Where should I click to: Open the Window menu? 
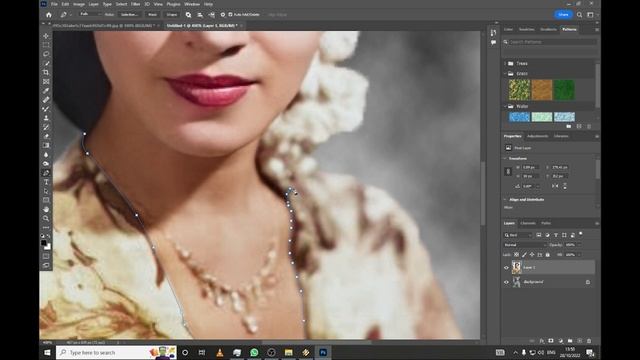pos(192,4)
